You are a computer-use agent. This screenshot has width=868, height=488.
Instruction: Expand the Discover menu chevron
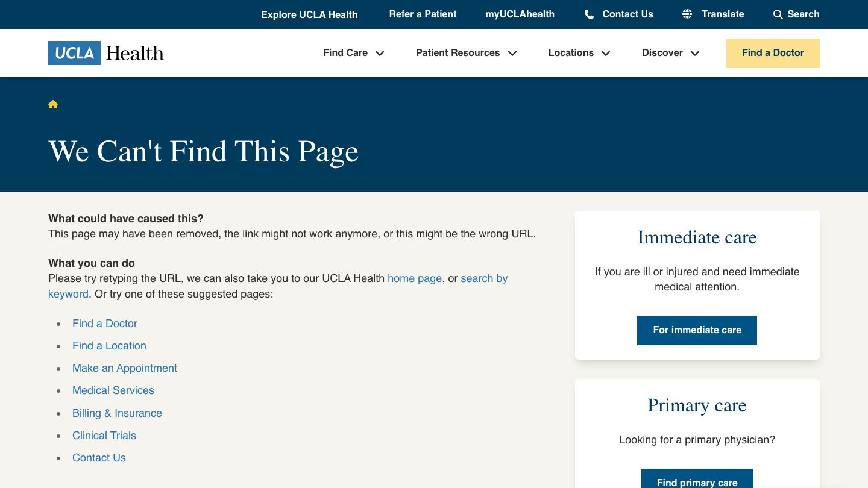[695, 53]
